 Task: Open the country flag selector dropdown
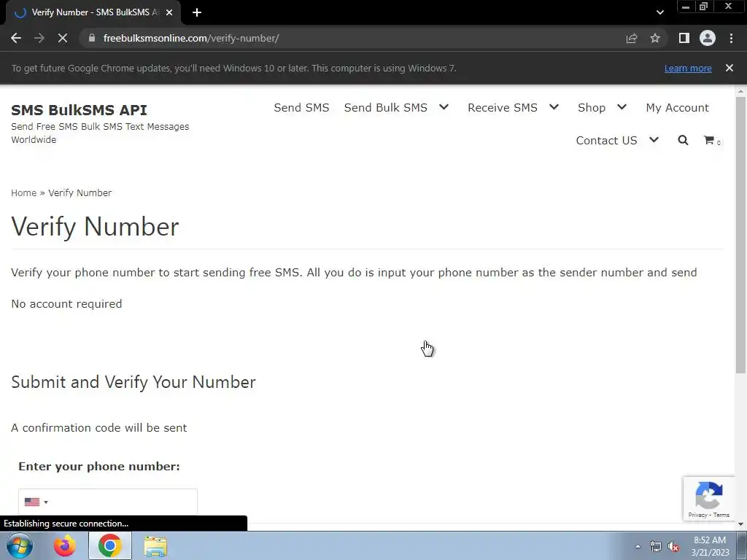36,502
